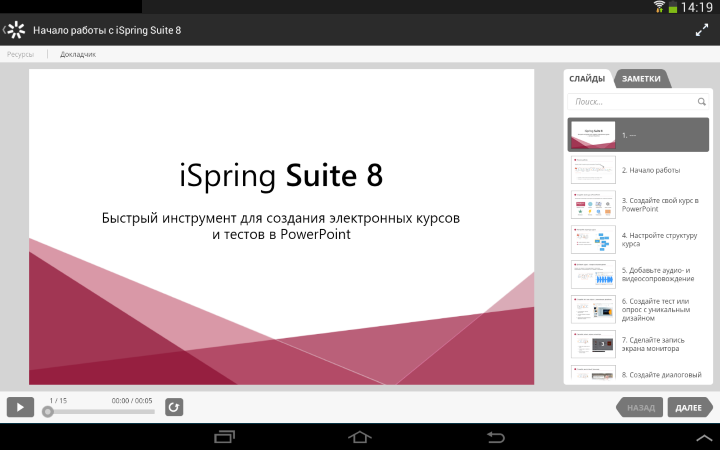Viewport: 720px width, 450px height.
Task: Click the search magnifier icon
Action: click(x=701, y=101)
